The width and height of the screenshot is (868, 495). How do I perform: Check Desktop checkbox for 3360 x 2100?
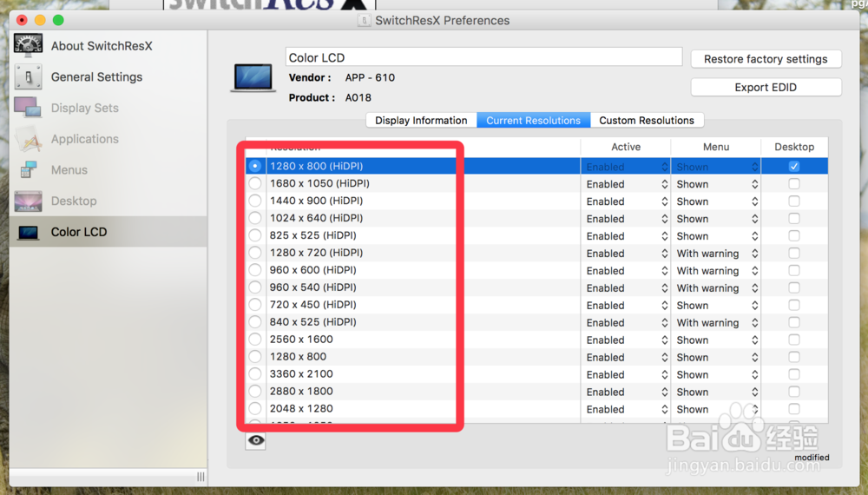794,374
